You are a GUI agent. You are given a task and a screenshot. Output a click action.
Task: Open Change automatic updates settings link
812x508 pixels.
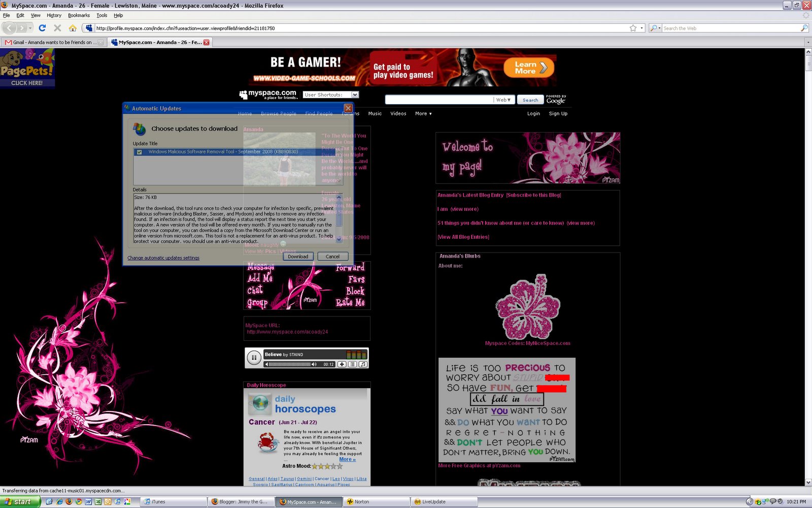pos(163,258)
